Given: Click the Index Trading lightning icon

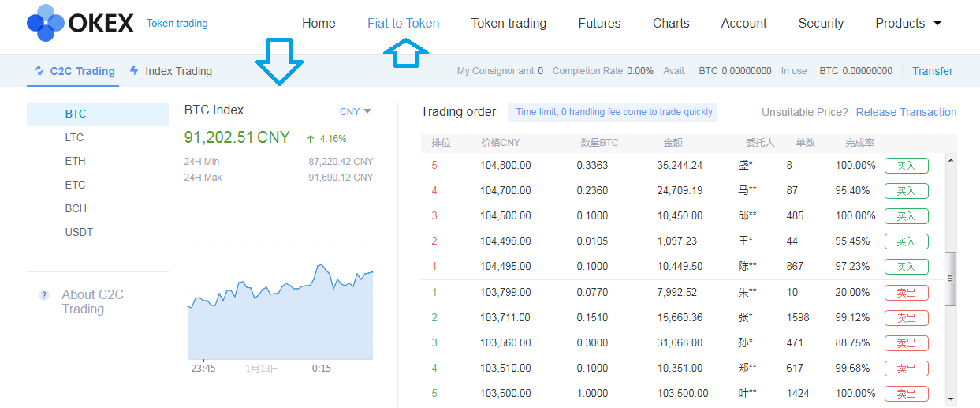Looking at the screenshot, I should click(x=134, y=71).
